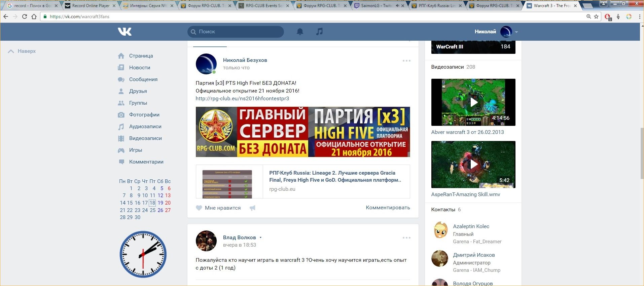Like the post via the heart icon
The image size is (644, 286).
click(x=199, y=208)
